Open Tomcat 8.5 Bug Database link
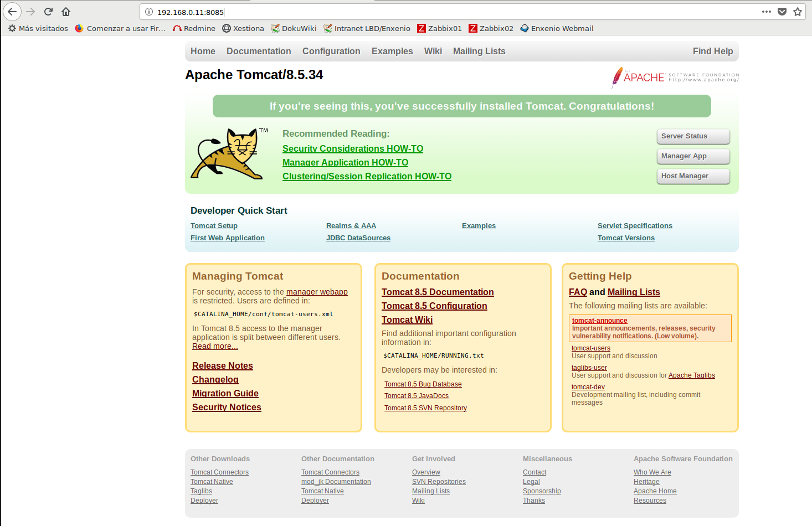The image size is (812, 526). (423, 384)
